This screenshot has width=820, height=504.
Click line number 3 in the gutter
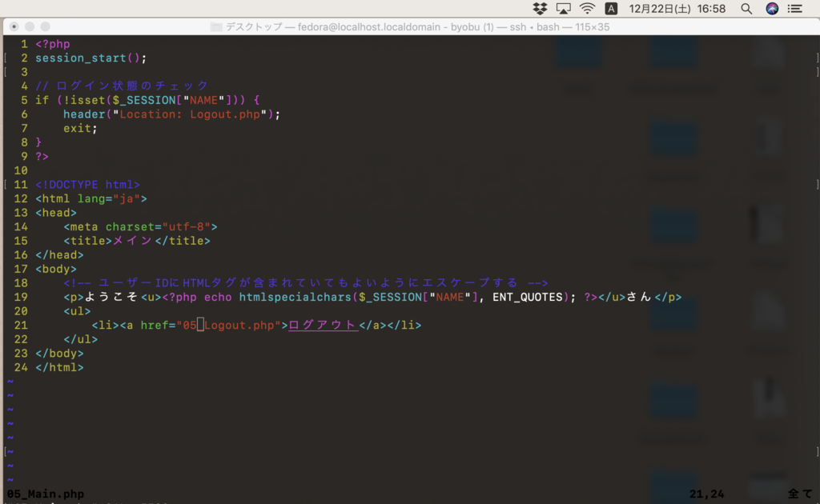pyautogui.click(x=24, y=71)
